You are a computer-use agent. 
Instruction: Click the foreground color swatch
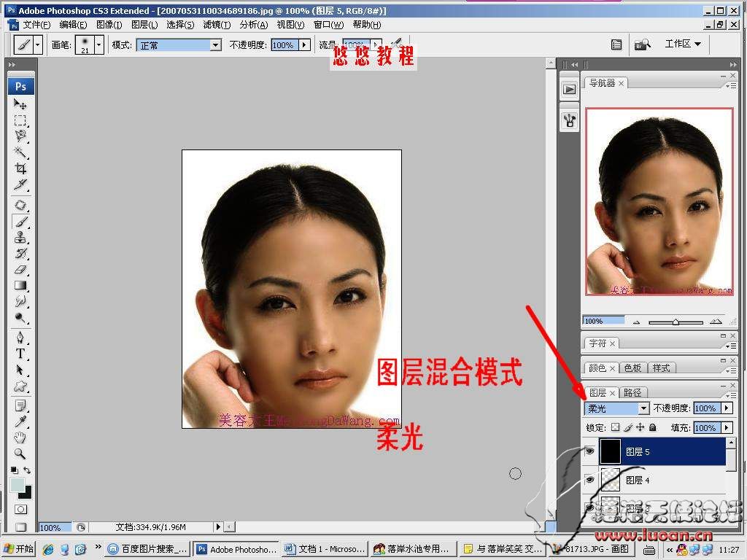(x=18, y=485)
